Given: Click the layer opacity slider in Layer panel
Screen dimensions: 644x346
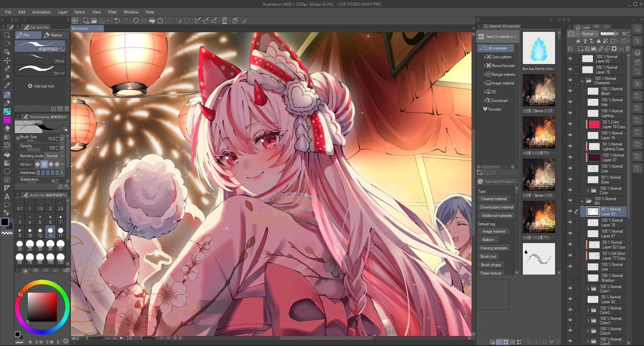Looking at the screenshot, I should [610, 34].
